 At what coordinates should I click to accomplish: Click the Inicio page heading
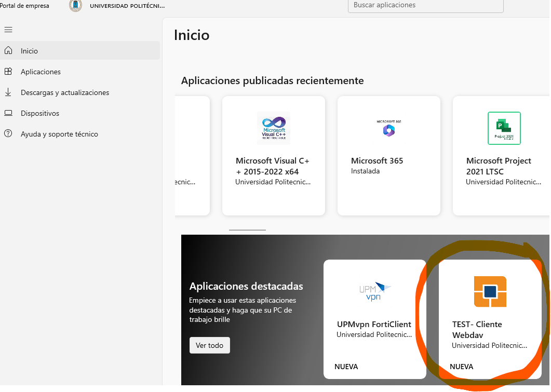(x=192, y=35)
